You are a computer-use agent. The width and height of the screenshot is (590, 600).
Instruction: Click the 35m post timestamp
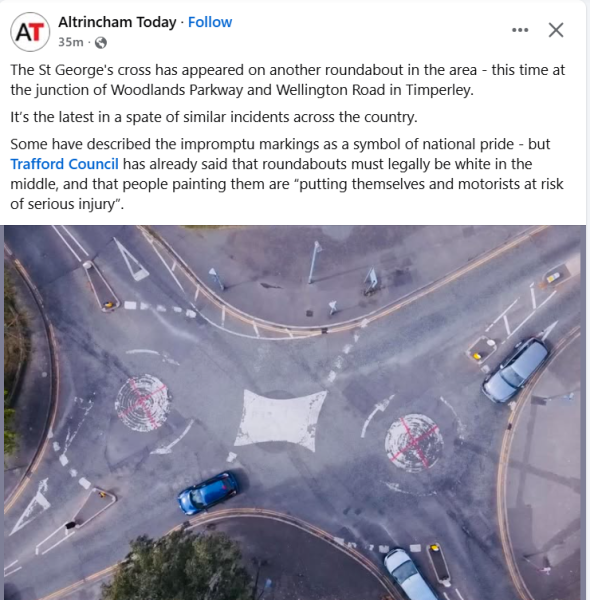[x=71, y=42]
